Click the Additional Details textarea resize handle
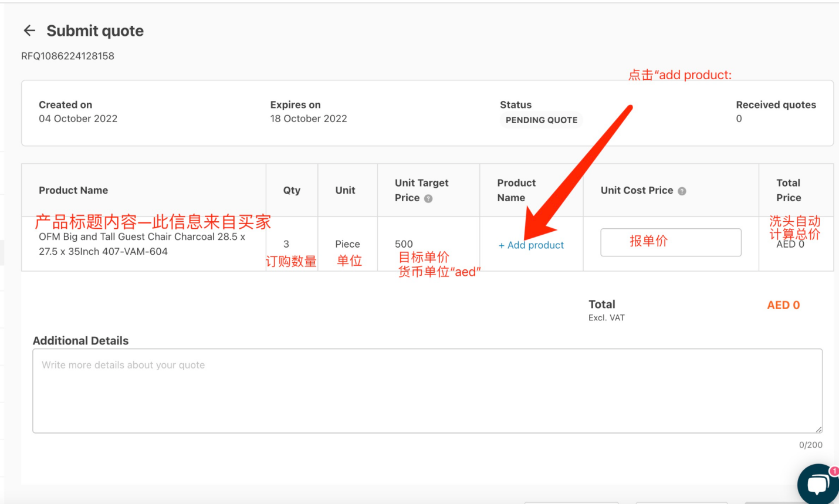This screenshot has width=839, height=504. (818, 429)
